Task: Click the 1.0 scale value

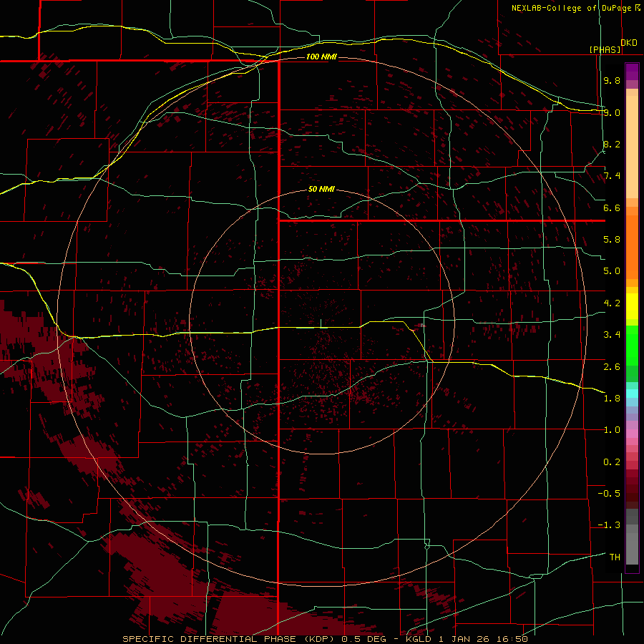Action: (x=612, y=430)
